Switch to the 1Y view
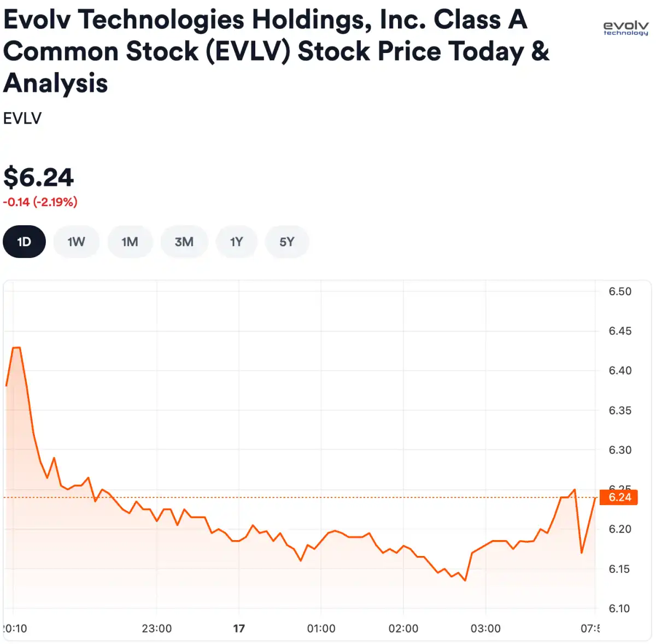 (236, 242)
